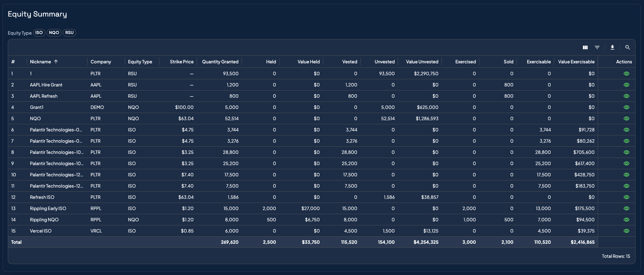Select the Vercel ISO nickname

41,231
